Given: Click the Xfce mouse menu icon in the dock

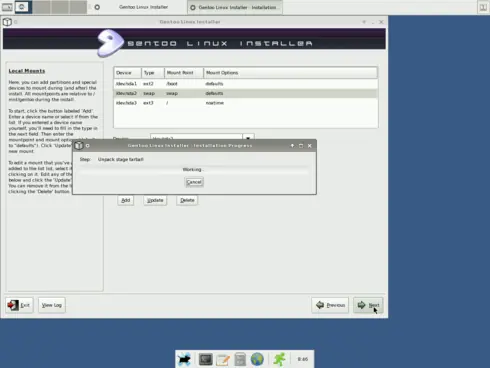Looking at the screenshot, I should pyautogui.click(x=184, y=359).
